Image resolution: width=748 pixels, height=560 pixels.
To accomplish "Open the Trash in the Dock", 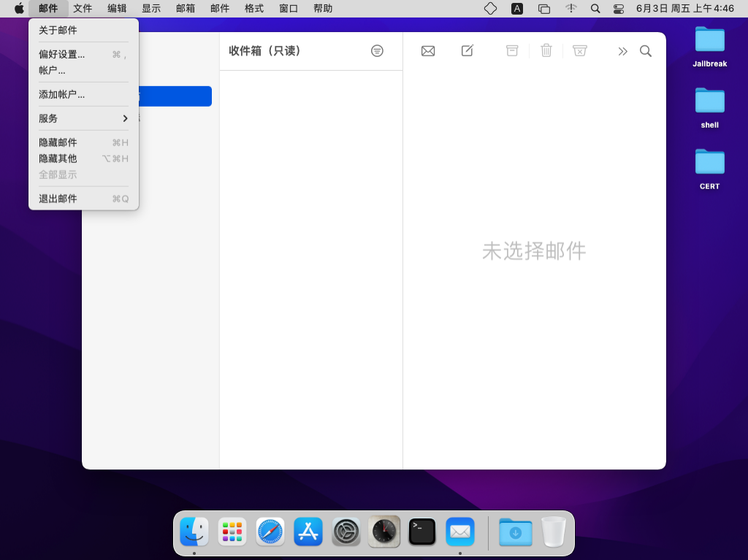I will (554, 532).
